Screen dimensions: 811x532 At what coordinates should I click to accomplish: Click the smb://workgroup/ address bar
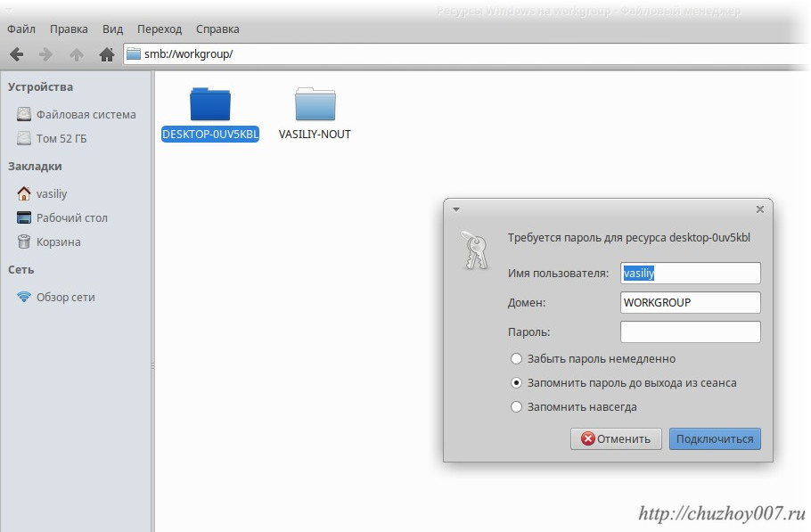(463, 54)
